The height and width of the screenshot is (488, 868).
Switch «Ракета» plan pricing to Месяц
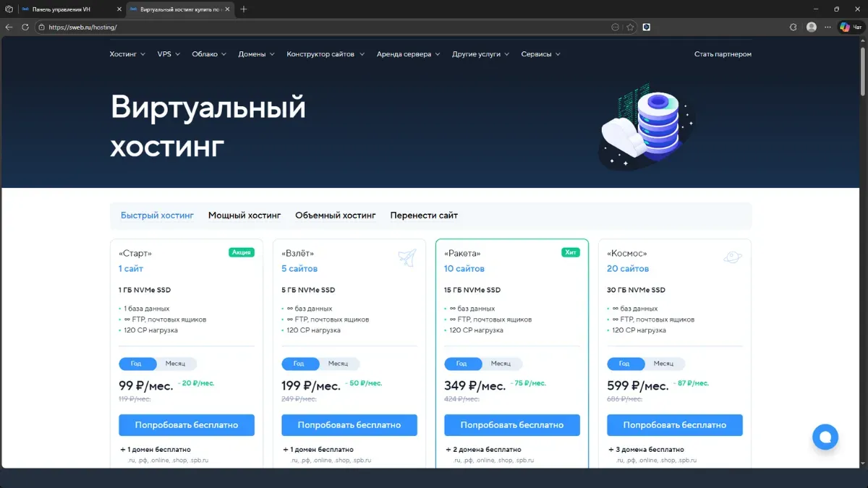(x=503, y=364)
